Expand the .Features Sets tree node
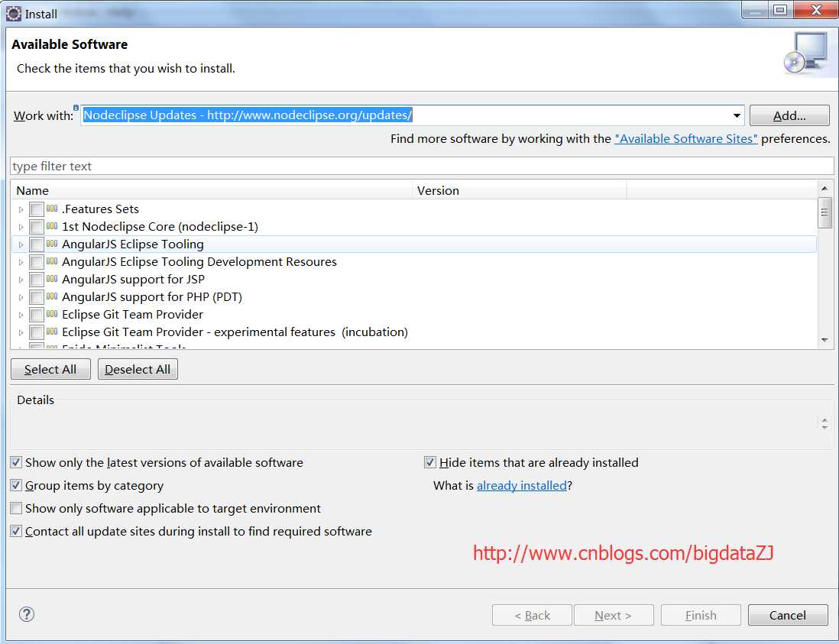Image resolution: width=839 pixels, height=644 pixels. pyautogui.click(x=21, y=209)
